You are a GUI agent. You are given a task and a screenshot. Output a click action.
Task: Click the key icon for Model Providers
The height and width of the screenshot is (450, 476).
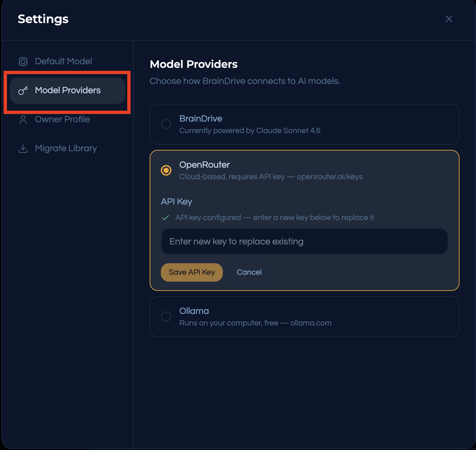click(23, 91)
